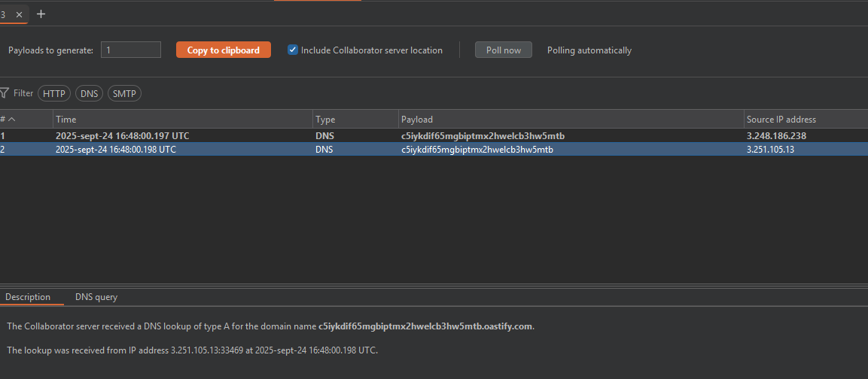
Task: Select interaction row from 3.251.105.13
Action: [x=376, y=150]
